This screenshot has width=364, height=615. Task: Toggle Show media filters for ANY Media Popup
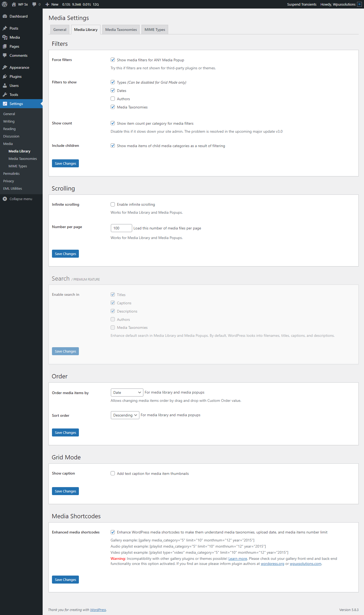click(113, 60)
